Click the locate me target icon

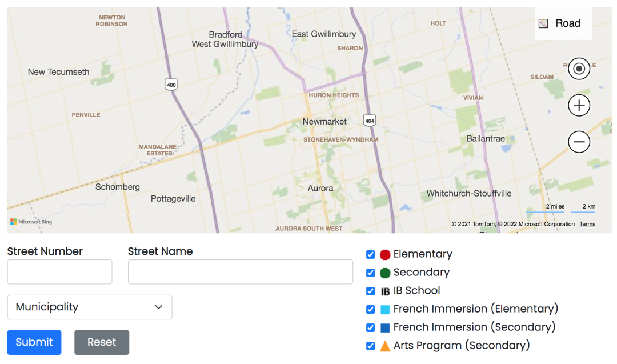pos(579,69)
